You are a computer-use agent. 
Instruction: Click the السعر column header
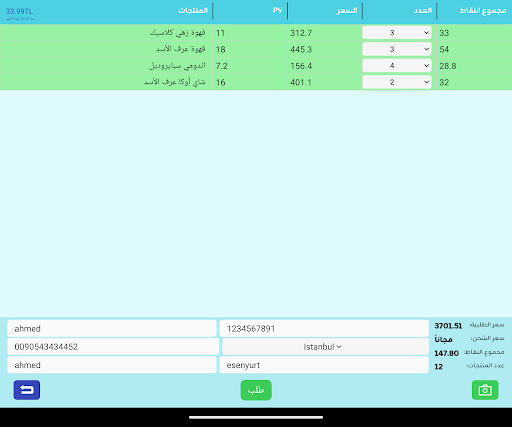(347, 11)
